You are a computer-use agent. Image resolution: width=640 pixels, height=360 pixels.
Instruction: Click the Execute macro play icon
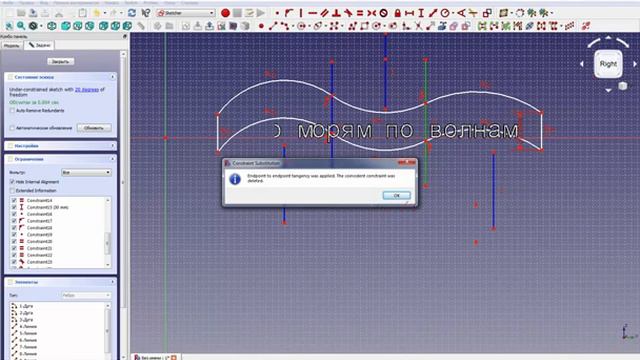pos(261,13)
